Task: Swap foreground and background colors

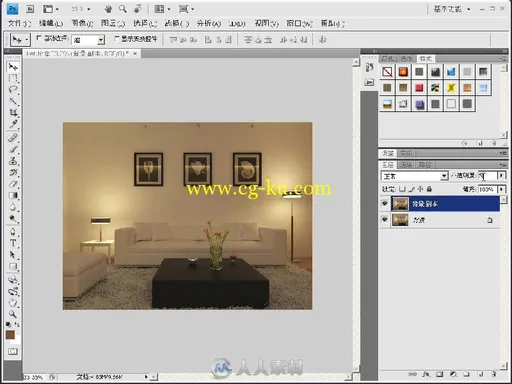Action: (x=17, y=324)
